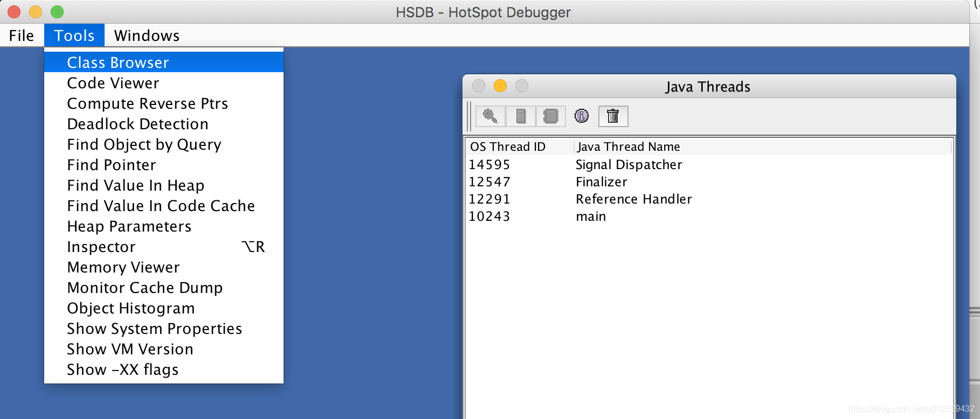Select Compute Reverse Ptrs
The height and width of the screenshot is (419, 980).
point(164,103)
